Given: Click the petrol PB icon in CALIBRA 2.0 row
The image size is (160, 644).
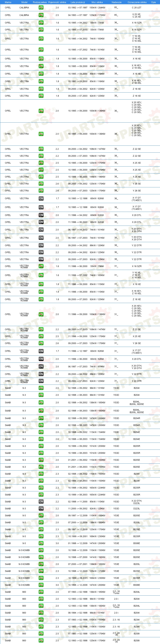Looking at the screenshot, I should [41, 8].
